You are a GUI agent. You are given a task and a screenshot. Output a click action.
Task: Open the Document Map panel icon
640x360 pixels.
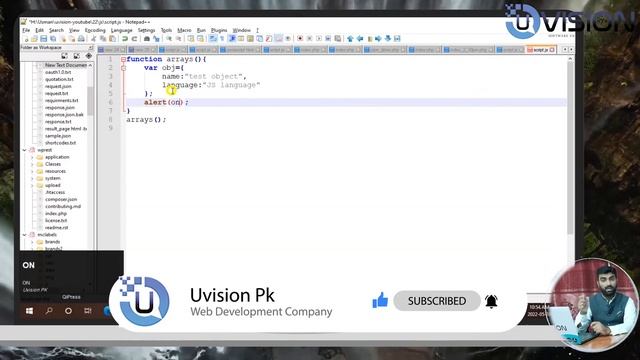click(250, 39)
